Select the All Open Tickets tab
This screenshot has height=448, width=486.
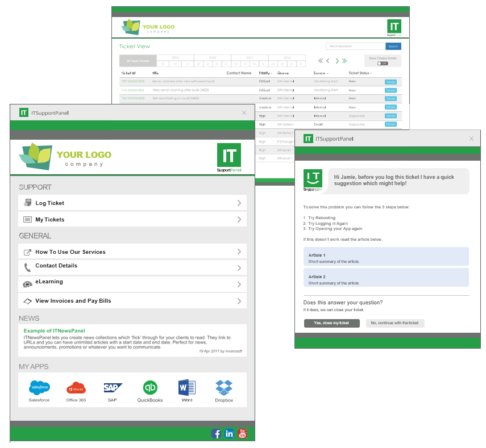[x=138, y=60]
